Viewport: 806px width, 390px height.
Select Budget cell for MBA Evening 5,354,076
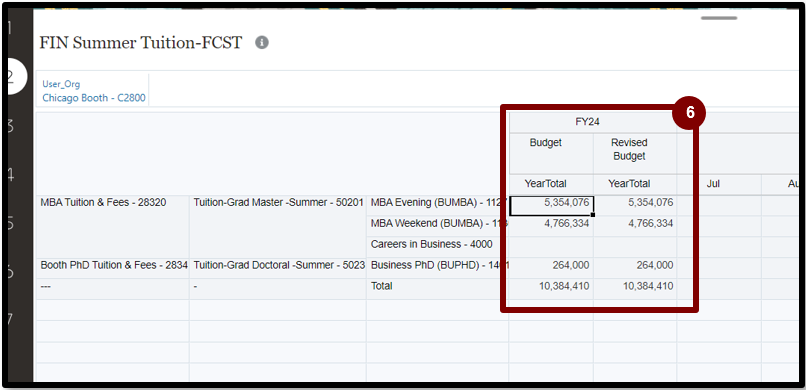tap(552, 206)
